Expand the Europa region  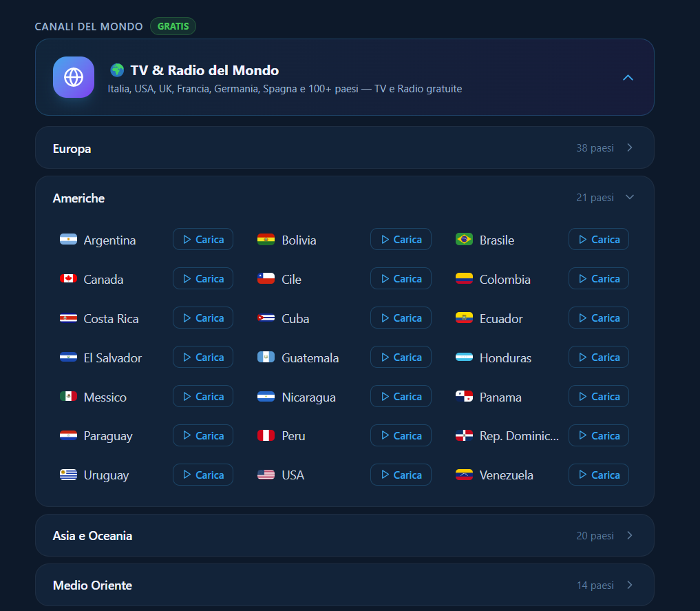(344, 148)
